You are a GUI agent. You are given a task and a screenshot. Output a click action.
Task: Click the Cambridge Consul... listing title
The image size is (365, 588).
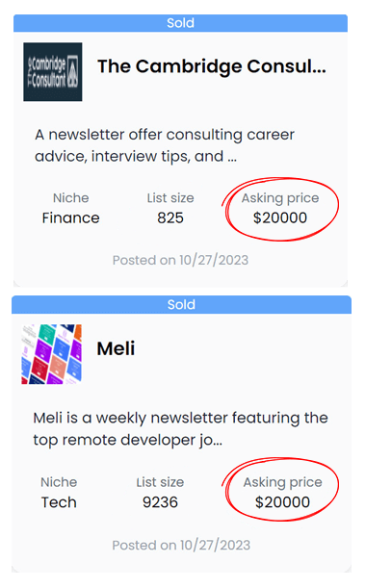point(212,66)
